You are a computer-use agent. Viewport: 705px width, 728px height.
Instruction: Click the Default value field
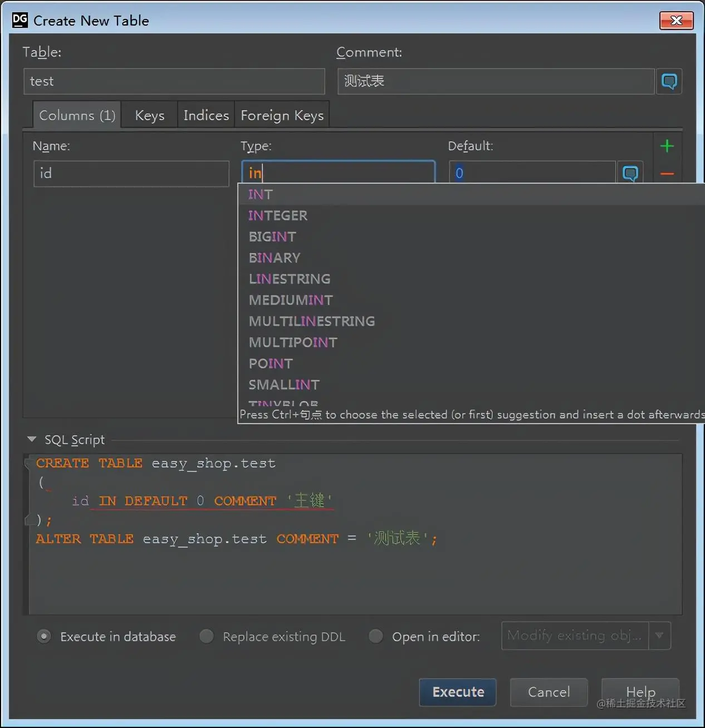(x=532, y=173)
